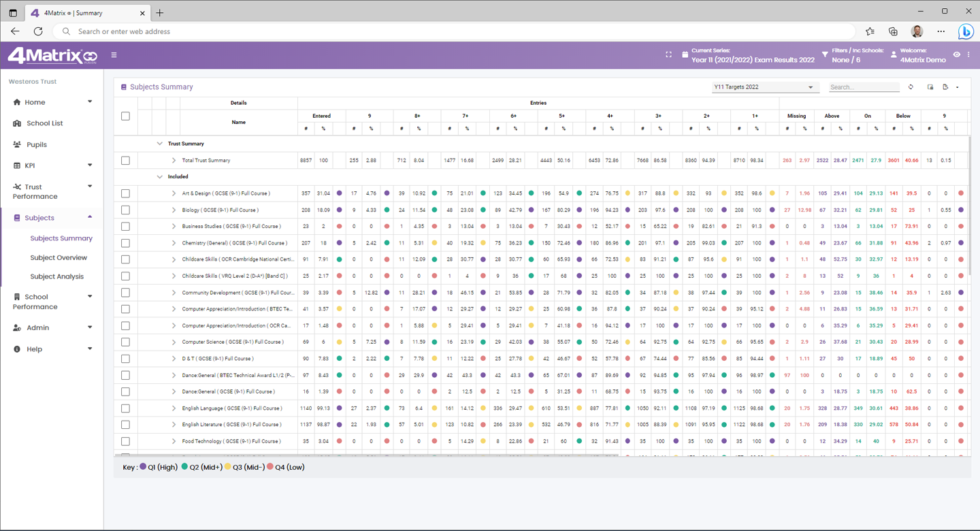980x531 pixels.
Task: Tick the select-all checkbox in the table header
Action: [125, 116]
